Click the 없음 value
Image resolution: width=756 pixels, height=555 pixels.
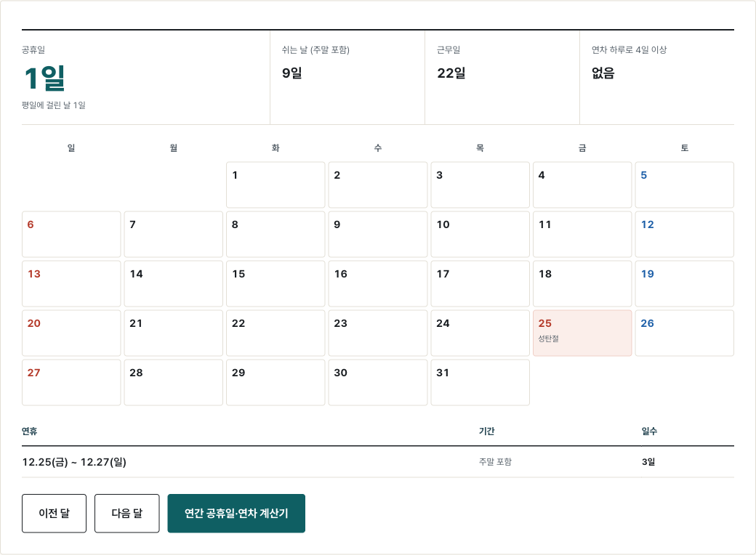tap(603, 73)
